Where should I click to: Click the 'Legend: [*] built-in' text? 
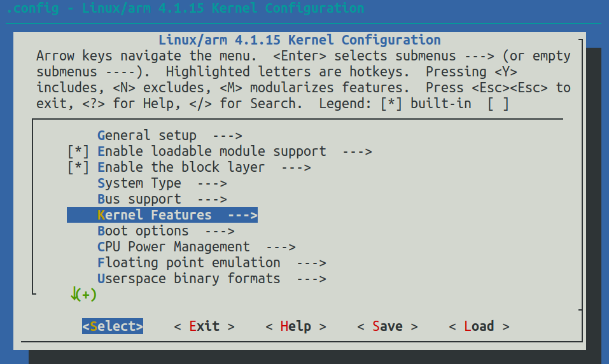tap(395, 104)
